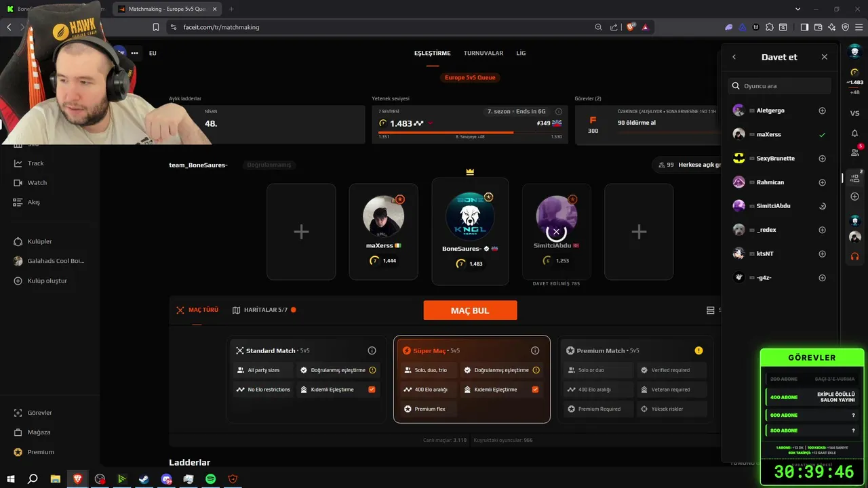Click Europe 5v5 Queue button
This screenshot has width=868, height=488.
coord(470,77)
